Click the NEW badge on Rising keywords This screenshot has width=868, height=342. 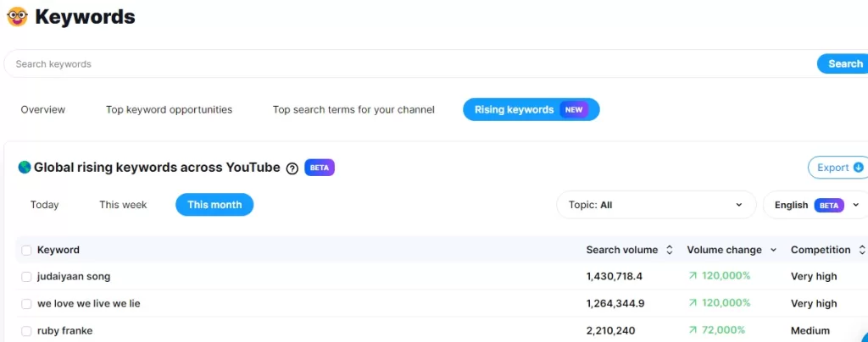pyautogui.click(x=574, y=109)
